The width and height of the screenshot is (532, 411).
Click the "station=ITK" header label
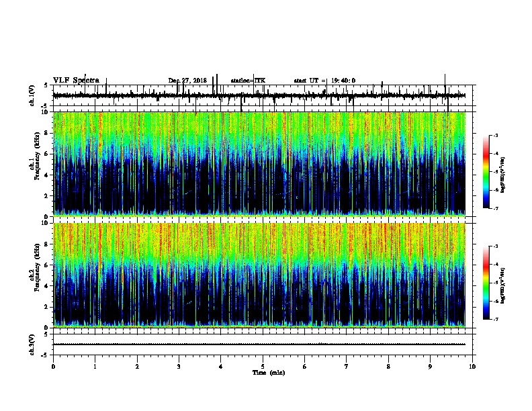click(x=248, y=81)
